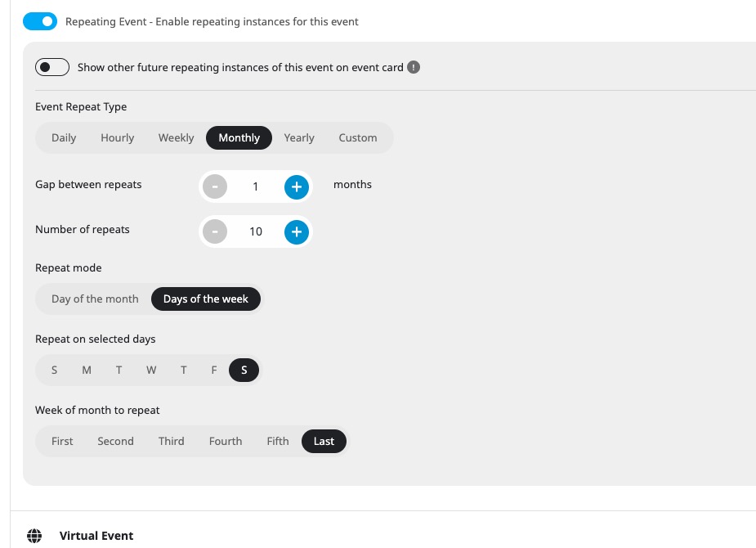Choose First week of month to repeat

coord(62,442)
